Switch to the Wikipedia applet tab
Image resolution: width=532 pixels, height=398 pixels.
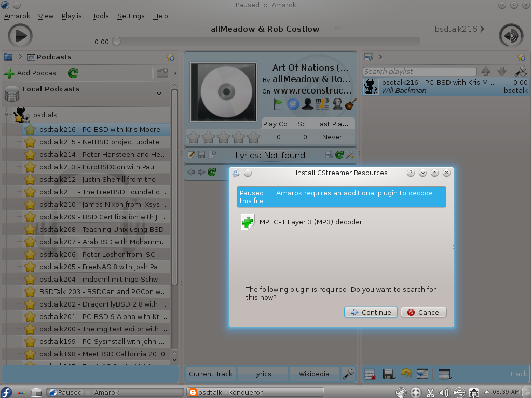tap(314, 374)
